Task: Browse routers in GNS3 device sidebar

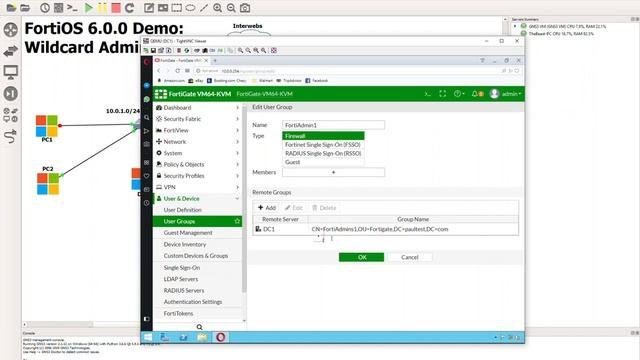Action: click(11, 30)
